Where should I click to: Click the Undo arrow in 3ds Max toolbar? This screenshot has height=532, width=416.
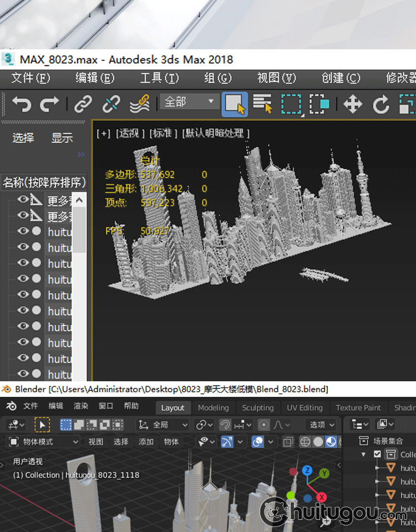point(21,104)
